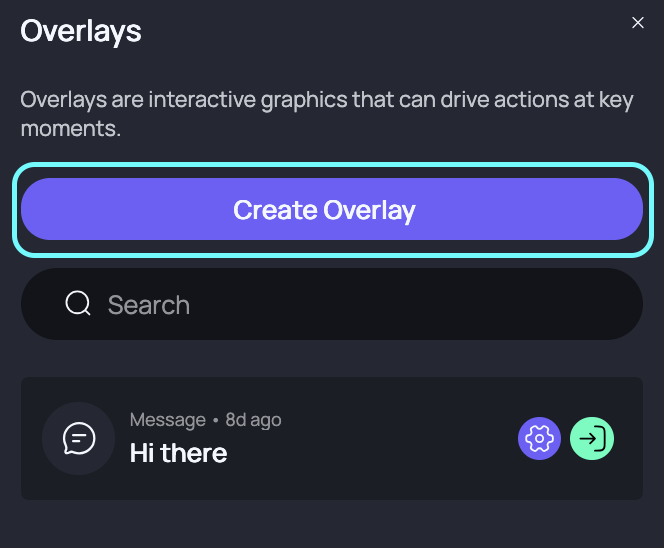Click the magnifier icon in the search bar
Image resolution: width=664 pixels, height=548 pixels.
(78, 304)
